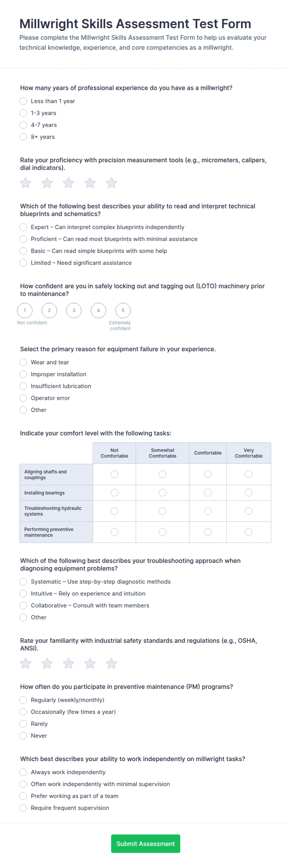
Task: Rate safety standards familiarity two stars
Action: pyautogui.click(x=47, y=664)
